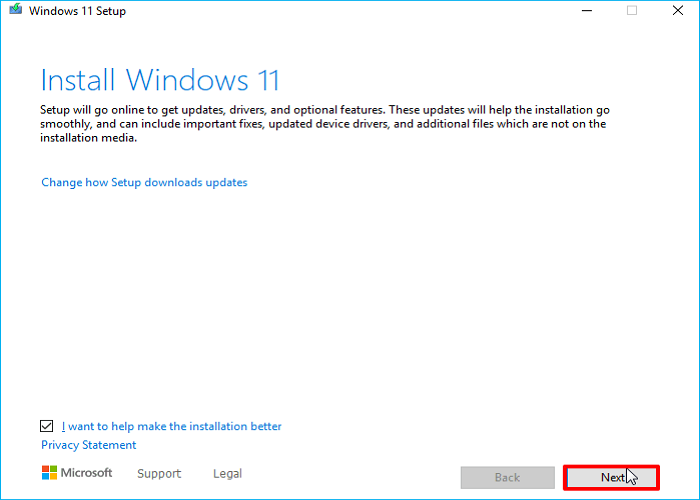Screen dimensions: 700x500
Task: Open the Privacy Statement link
Action: tap(88, 445)
